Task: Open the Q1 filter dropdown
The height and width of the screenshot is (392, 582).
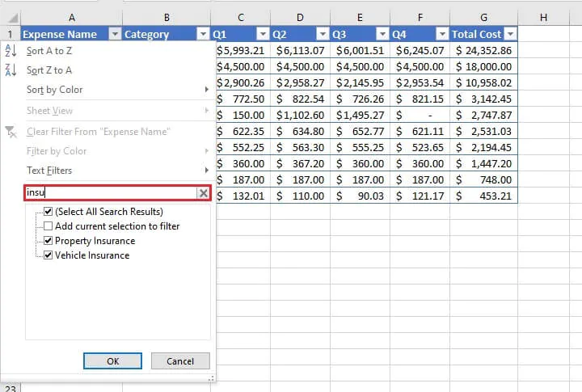Action: coord(263,34)
